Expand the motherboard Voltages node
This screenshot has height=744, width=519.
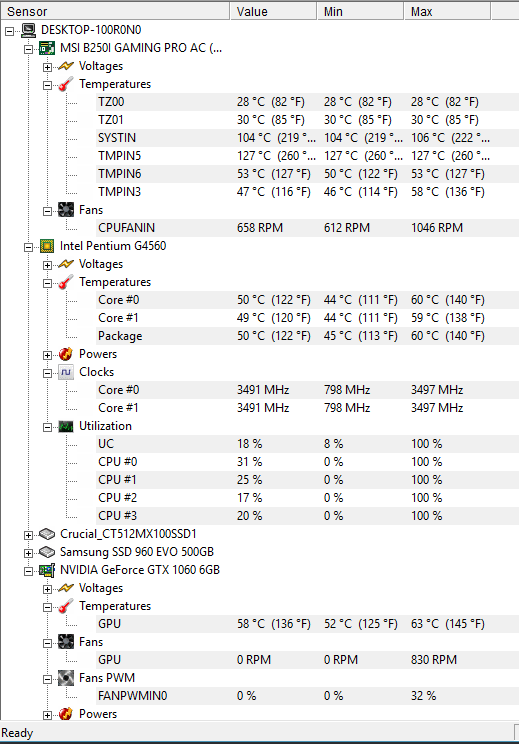[47, 67]
